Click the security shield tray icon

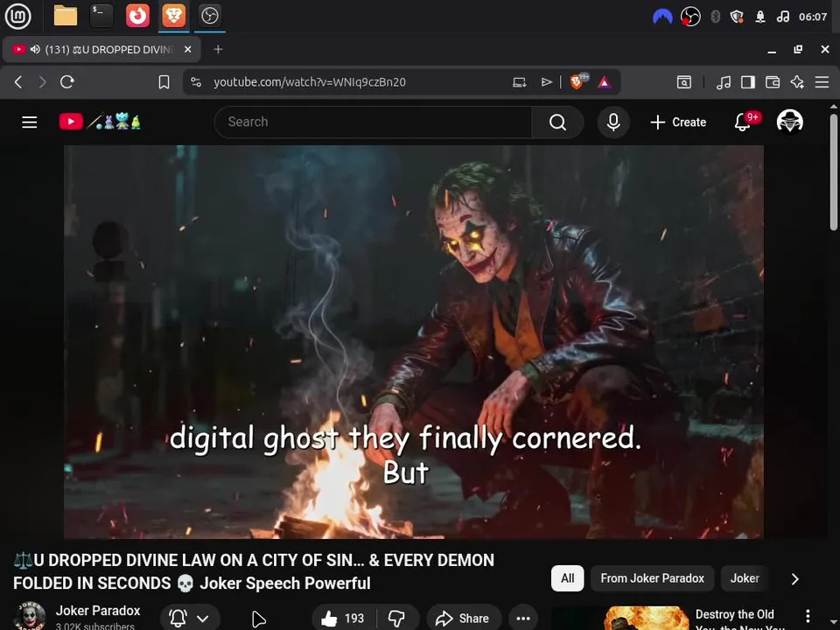737,17
